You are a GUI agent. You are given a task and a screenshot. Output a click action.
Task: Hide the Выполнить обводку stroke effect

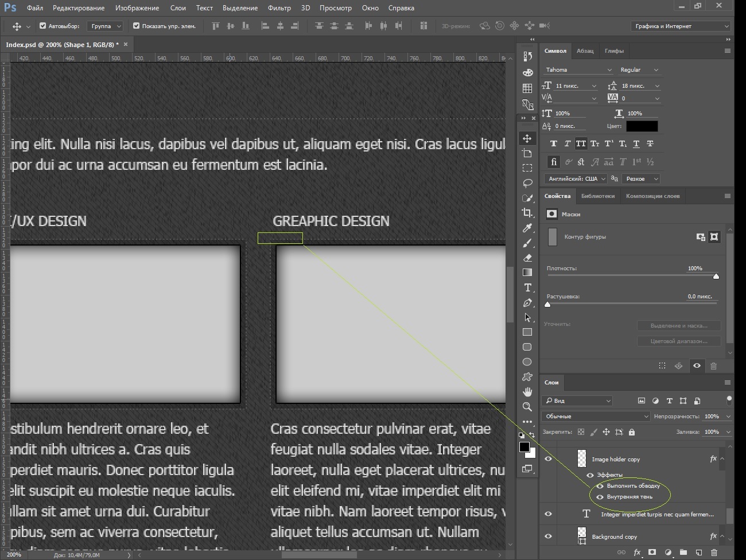(x=600, y=486)
